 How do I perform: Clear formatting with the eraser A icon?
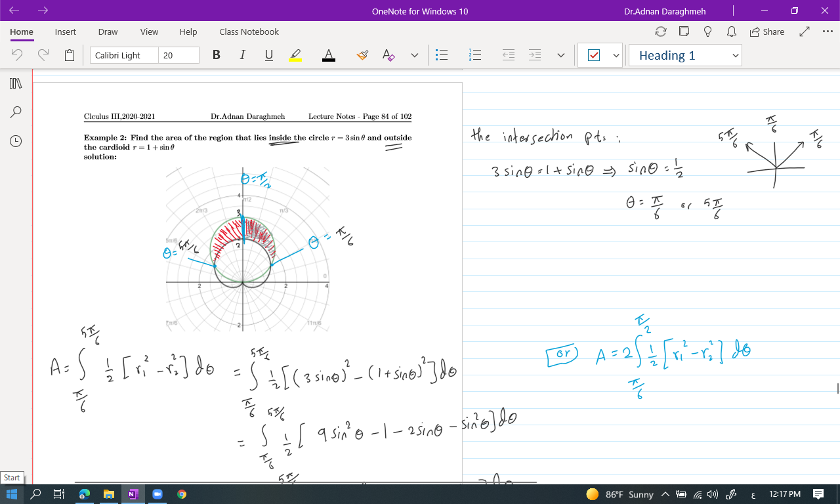point(388,56)
